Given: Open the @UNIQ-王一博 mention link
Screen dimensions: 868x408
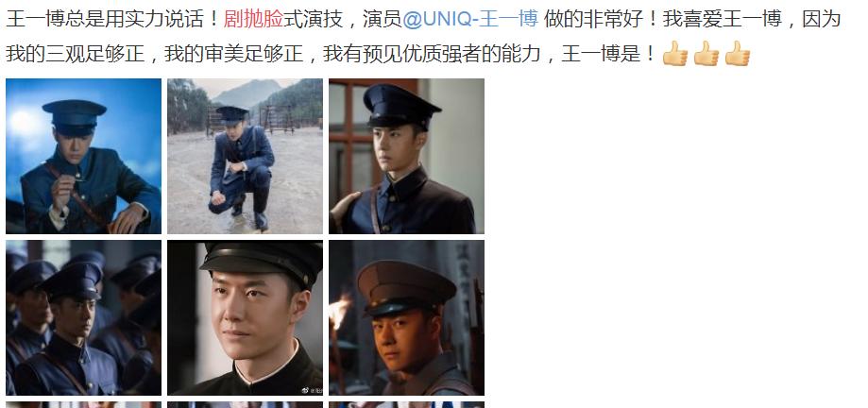Looking at the screenshot, I should point(470,20).
